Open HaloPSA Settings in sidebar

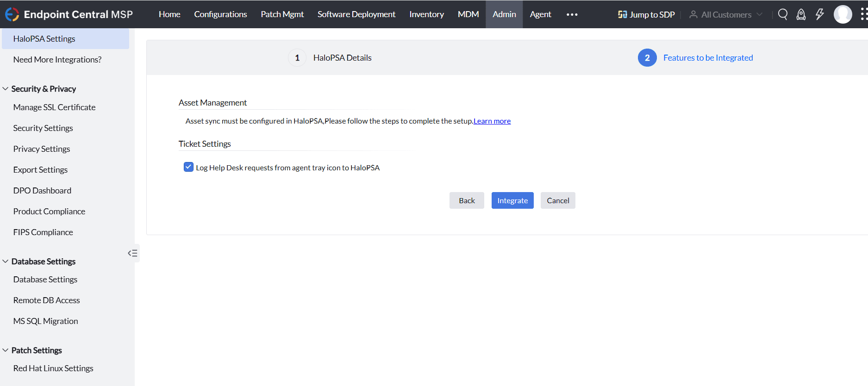click(65, 39)
